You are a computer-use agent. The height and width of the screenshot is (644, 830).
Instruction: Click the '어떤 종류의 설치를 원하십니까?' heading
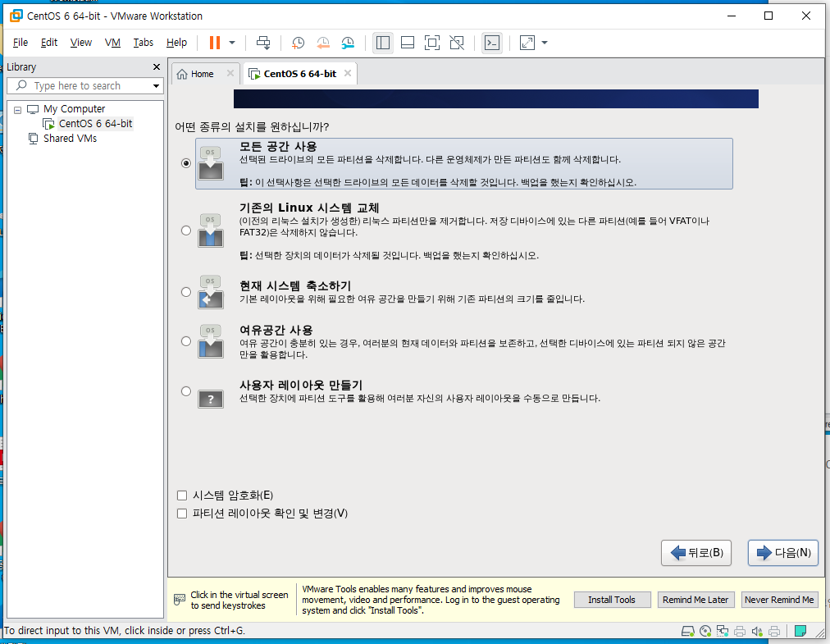click(x=252, y=126)
